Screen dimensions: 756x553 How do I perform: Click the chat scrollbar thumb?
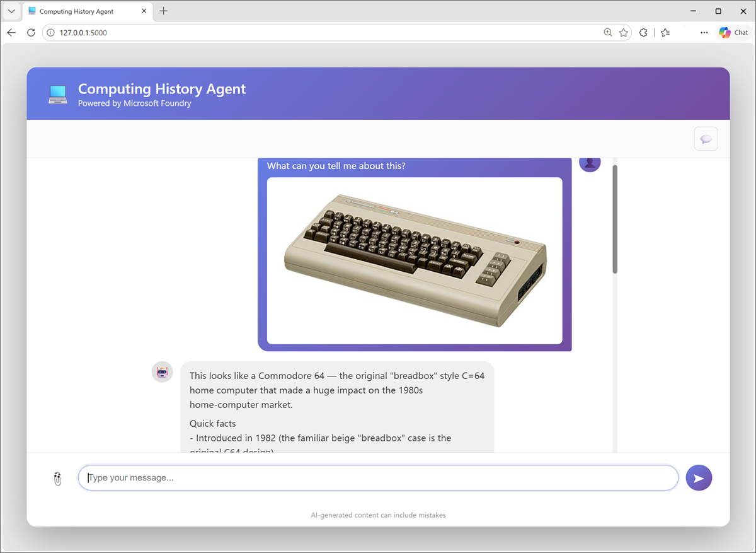coord(615,219)
